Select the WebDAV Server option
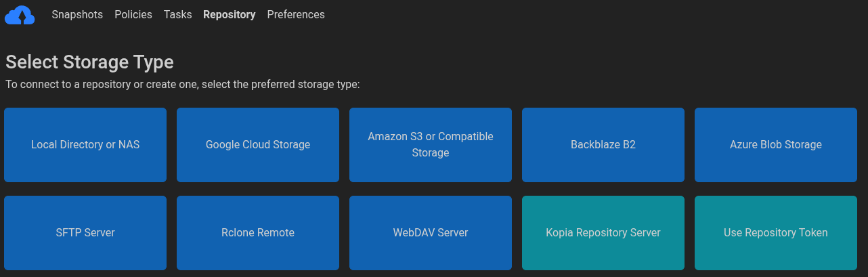This screenshot has width=868, height=277. (431, 233)
